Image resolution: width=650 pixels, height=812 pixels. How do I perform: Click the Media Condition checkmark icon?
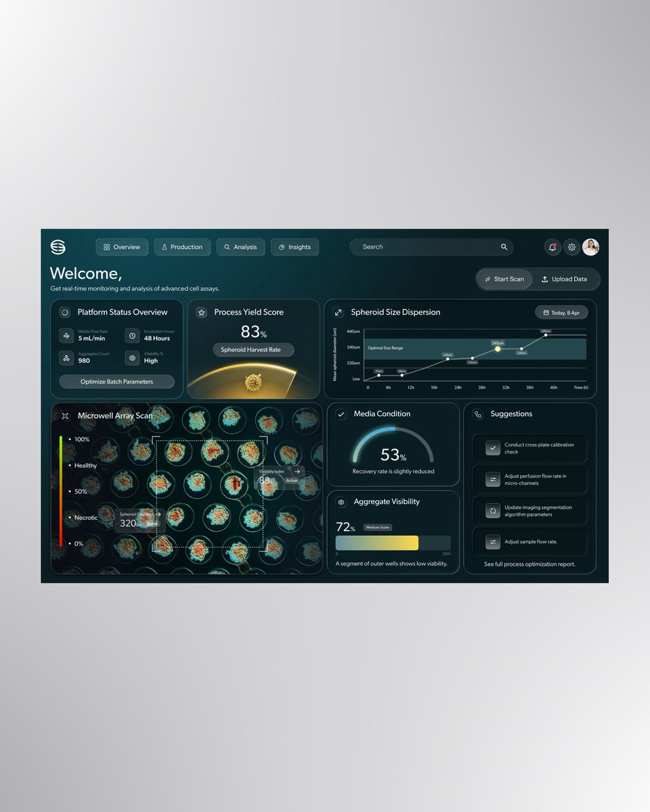341,414
